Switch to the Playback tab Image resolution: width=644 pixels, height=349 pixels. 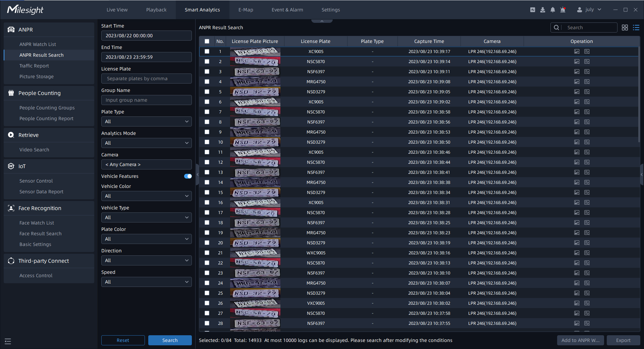pos(156,10)
